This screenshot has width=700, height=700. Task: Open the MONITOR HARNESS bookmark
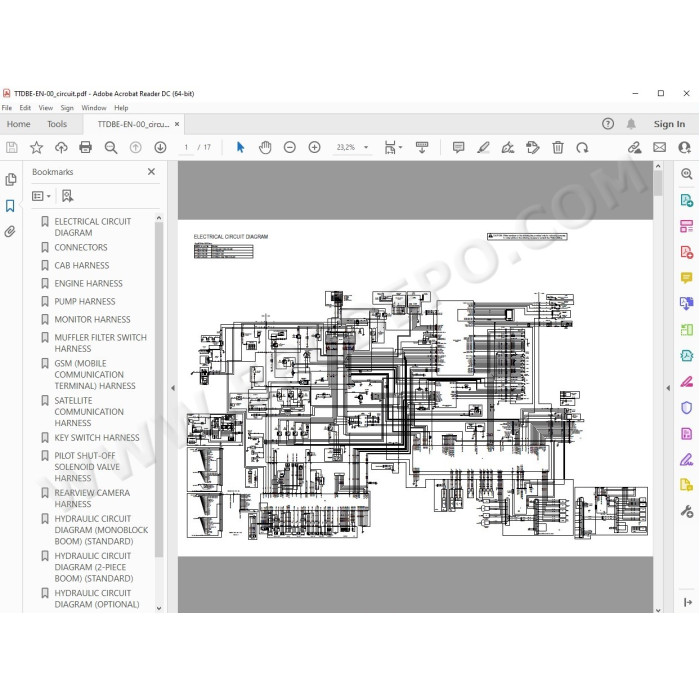pos(92,319)
